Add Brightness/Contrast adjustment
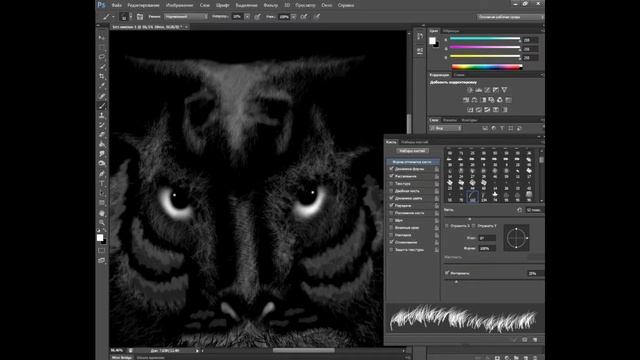The image size is (640, 360). 470,90
